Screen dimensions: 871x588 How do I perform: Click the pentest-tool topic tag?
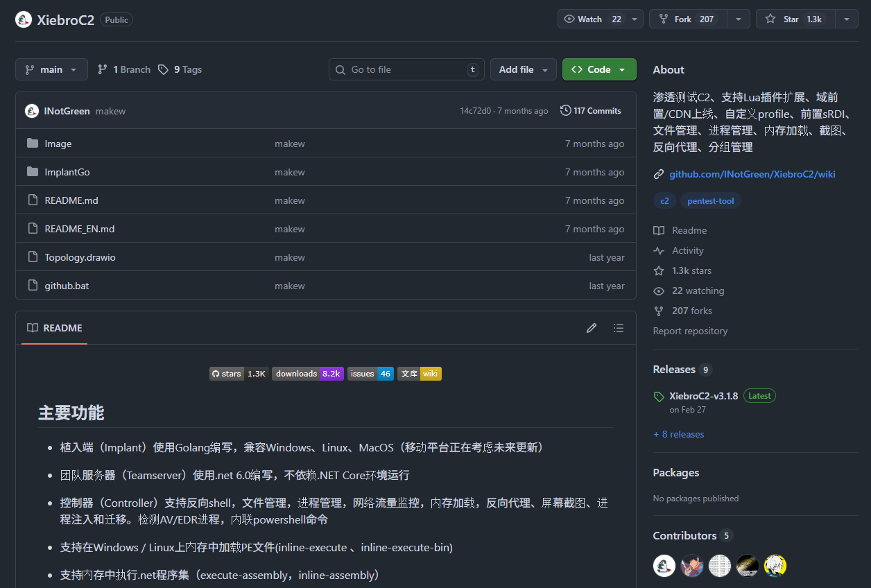coord(710,201)
